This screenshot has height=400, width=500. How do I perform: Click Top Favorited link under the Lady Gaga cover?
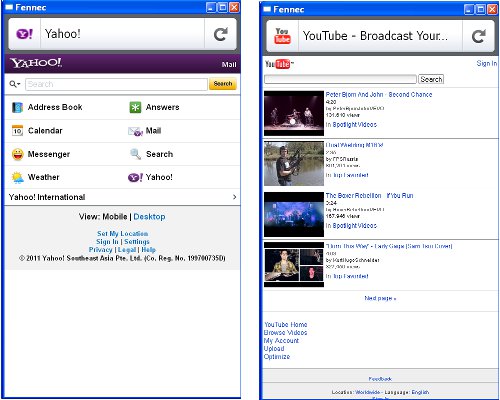pos(351,276)
